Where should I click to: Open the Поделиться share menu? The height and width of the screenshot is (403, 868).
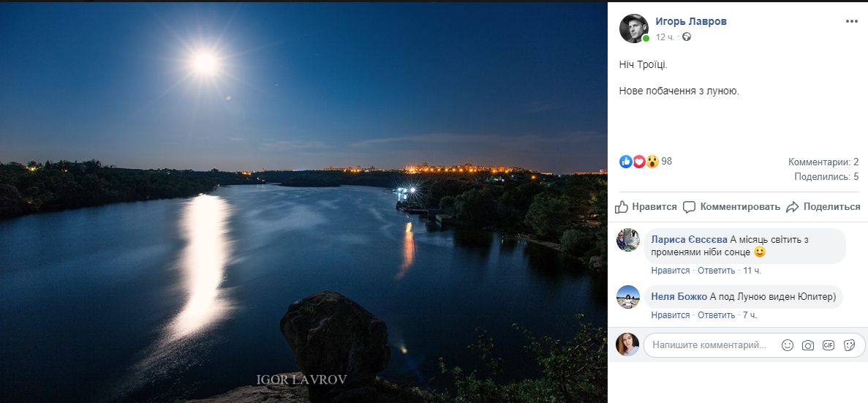tap(823, 207)
